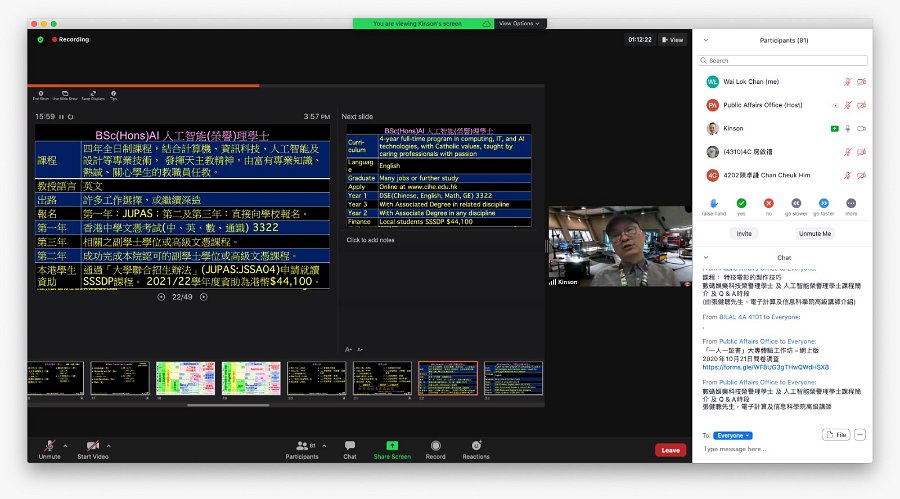Click the participants Search field
The image size is (900, 499).
tap(783, 60)
